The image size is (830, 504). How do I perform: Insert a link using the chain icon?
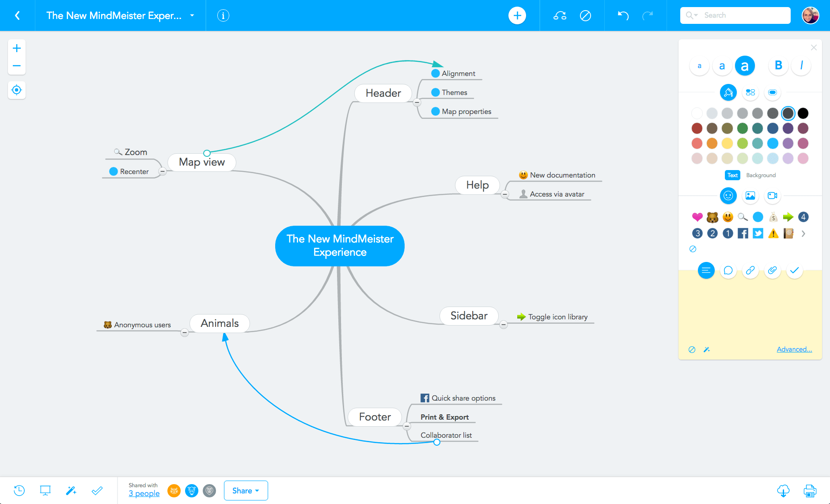click(750, 270)
